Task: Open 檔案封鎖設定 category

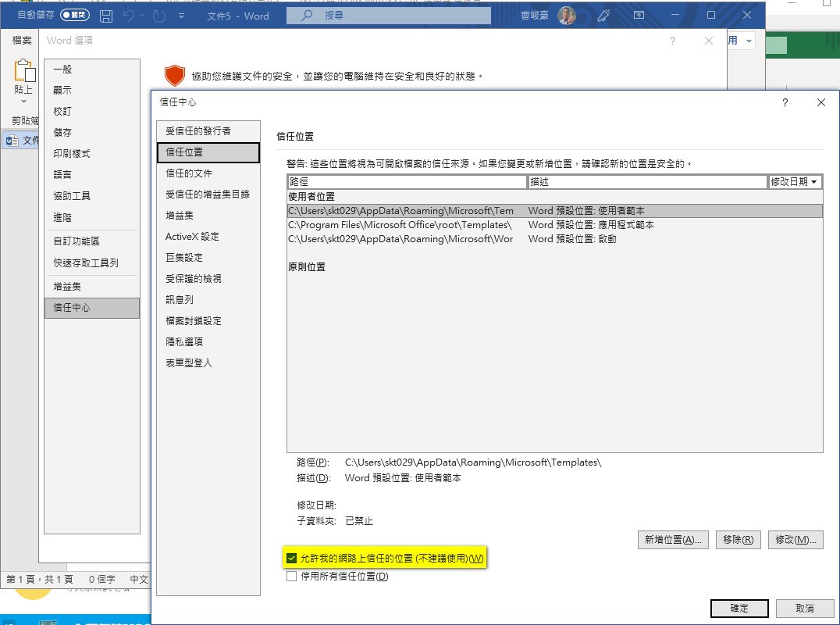Action: pyautogui.click(x=208, y=321)
